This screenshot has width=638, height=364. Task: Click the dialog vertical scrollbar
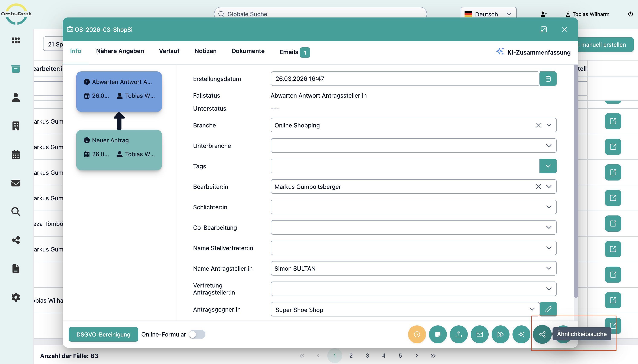click(576, 181)
